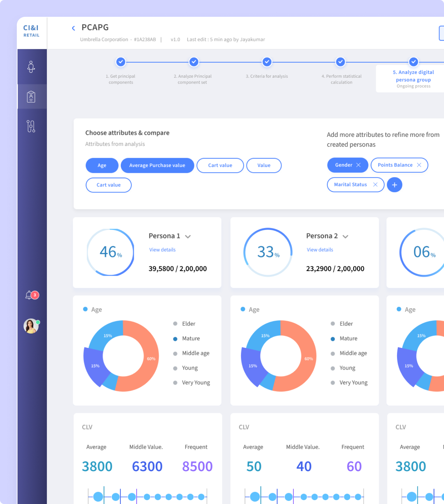This screenshot has width=444, height=504.
Task: Remove the Points Balance attribute with its X
Action: coord(419,165)
